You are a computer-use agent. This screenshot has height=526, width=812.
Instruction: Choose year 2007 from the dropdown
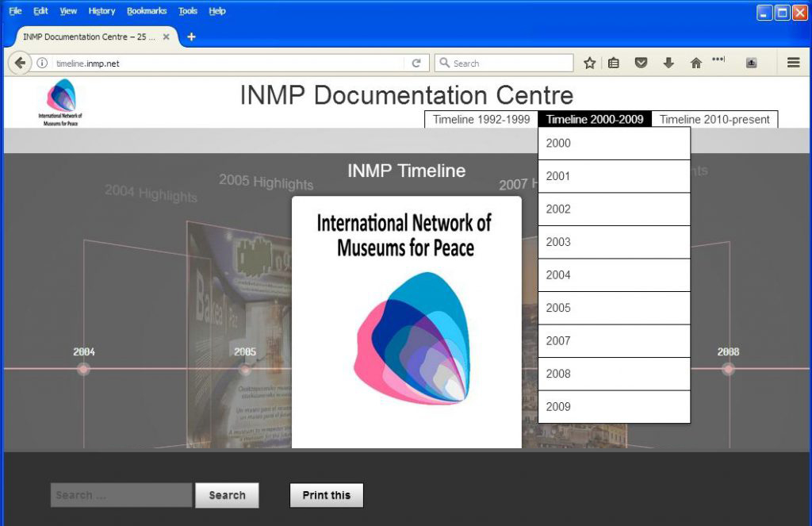(x=615, y=341)
